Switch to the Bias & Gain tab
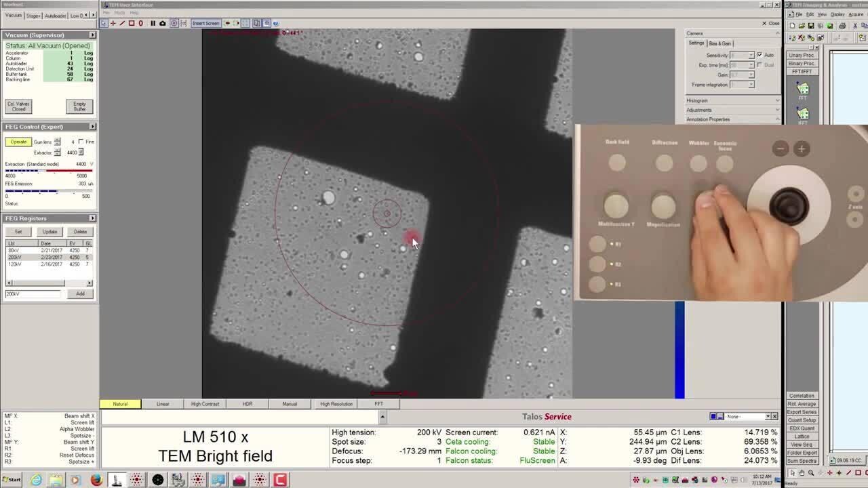 [x=720, y=43]
